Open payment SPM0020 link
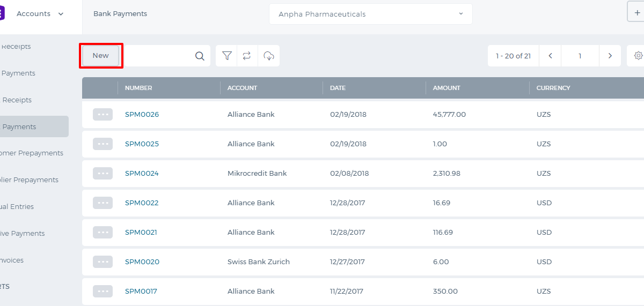The image size is (644, 306). (142, 262)
